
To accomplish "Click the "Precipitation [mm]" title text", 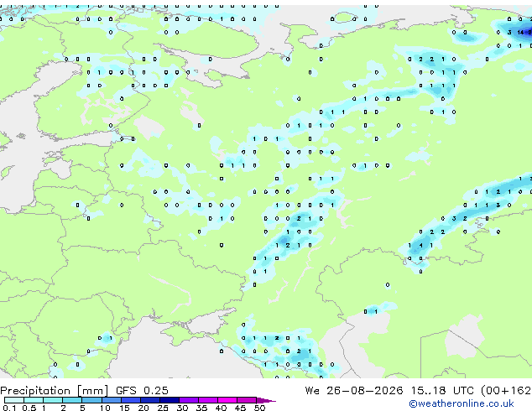I will [x=55, y=391].
